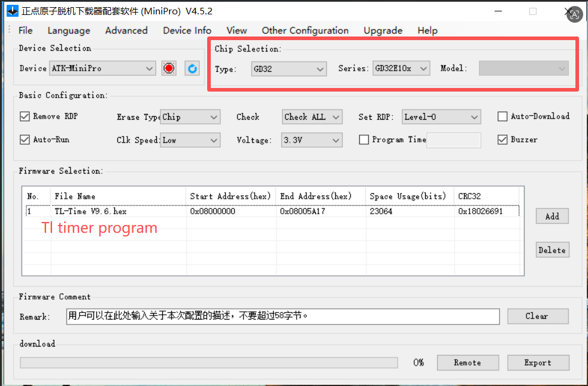Click the CRC32 value 0x18026691
588x386 pixels.
click(x=480, y=211)
